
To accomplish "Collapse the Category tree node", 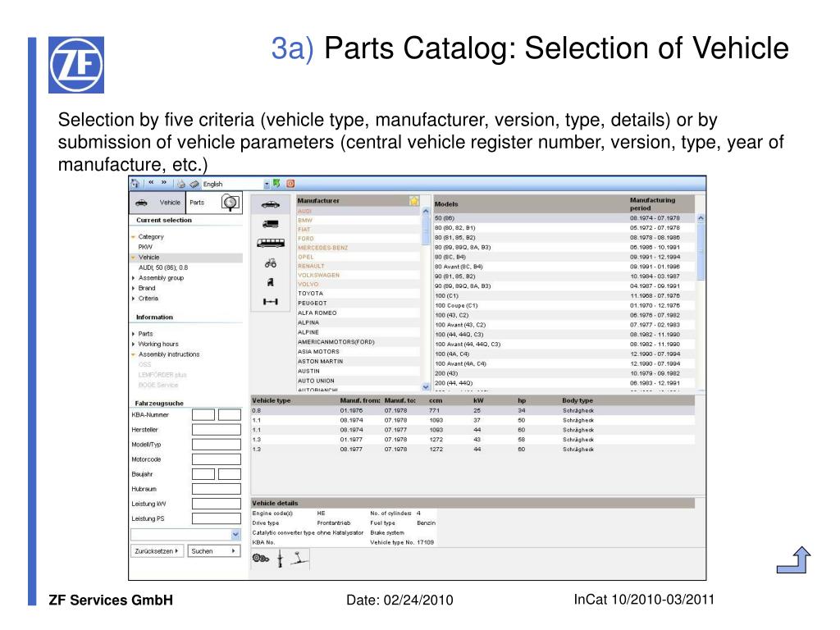I will coord(133,237).
